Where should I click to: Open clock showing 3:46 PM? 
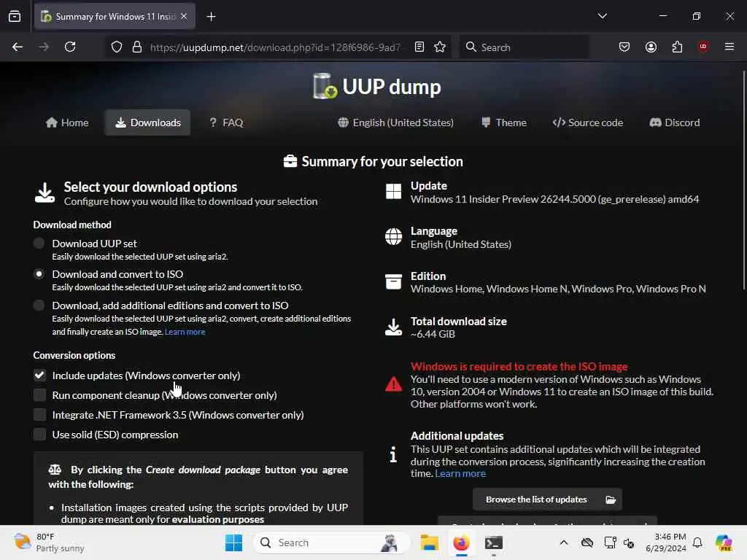666,542
